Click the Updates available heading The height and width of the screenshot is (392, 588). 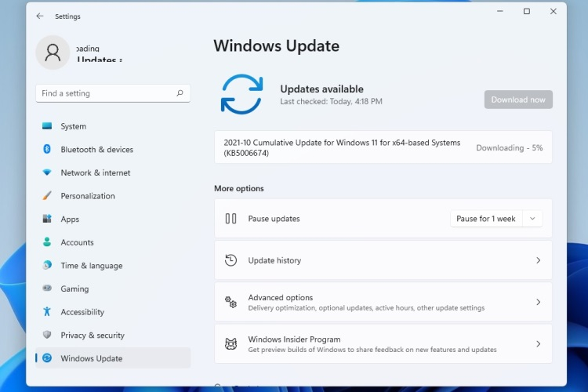[321, 89]
